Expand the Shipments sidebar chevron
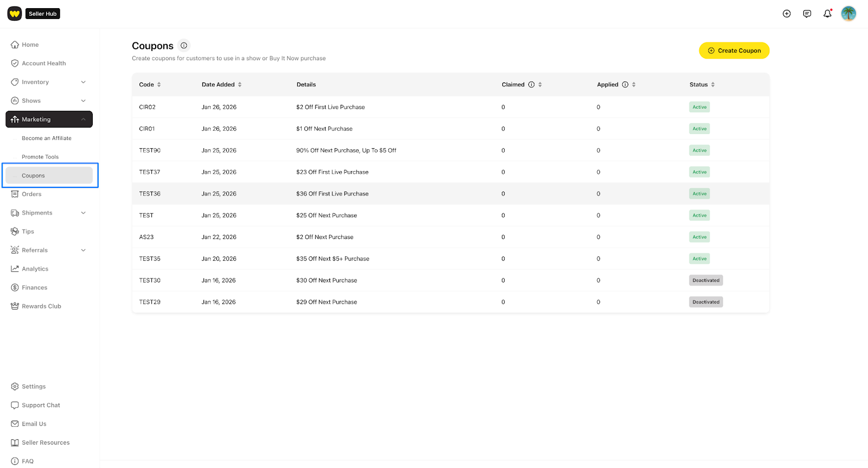The image size is (868, 468). 83,213
